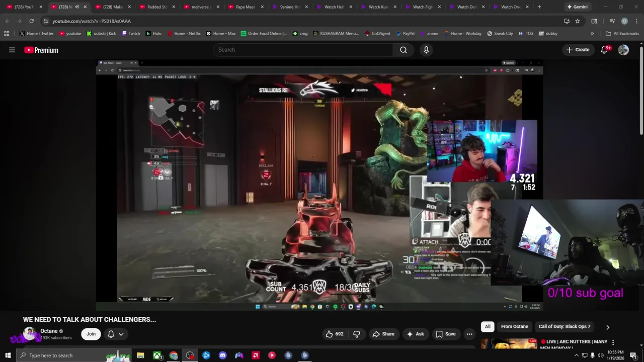Viewport: 644px width, 362px height.
Task: Open Chrome media controls icon
Action: pyautogui.click(x=612, y=21)
